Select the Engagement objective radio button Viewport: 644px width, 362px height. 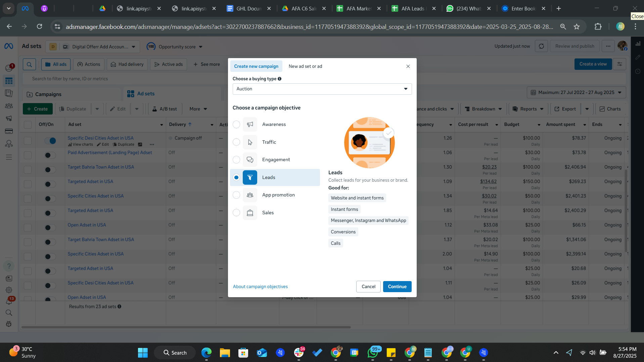point(236,160)
